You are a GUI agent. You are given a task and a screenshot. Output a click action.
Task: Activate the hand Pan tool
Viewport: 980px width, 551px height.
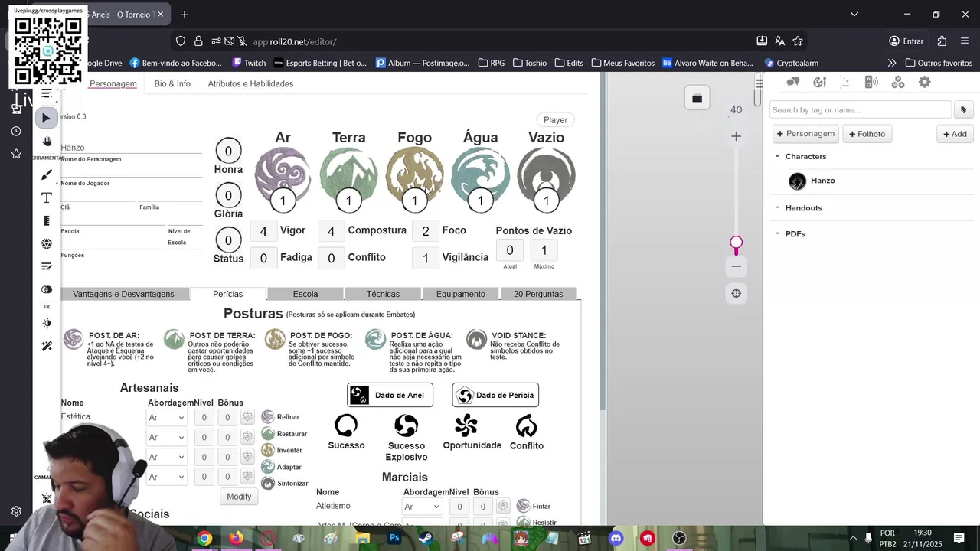tap(47, 142)
